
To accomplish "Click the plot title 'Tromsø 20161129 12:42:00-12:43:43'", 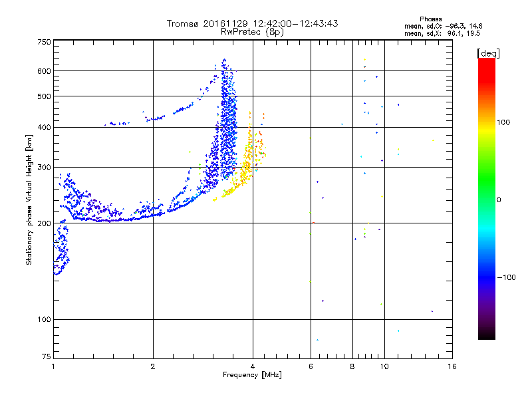I will (x=252, y=23).
